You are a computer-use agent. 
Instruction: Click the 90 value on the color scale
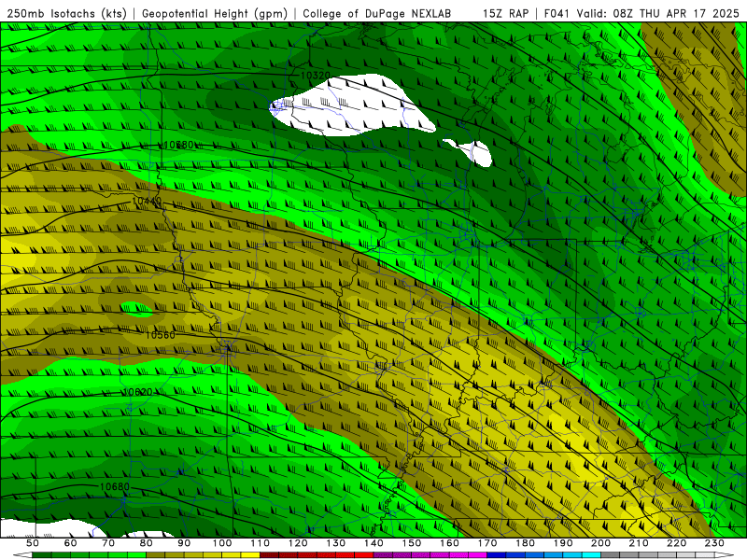184,543
